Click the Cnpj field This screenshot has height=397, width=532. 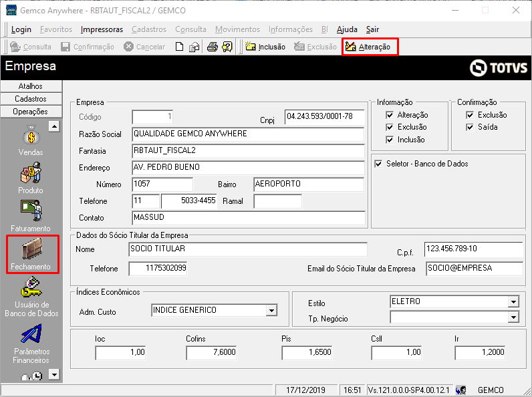[324, 117]
